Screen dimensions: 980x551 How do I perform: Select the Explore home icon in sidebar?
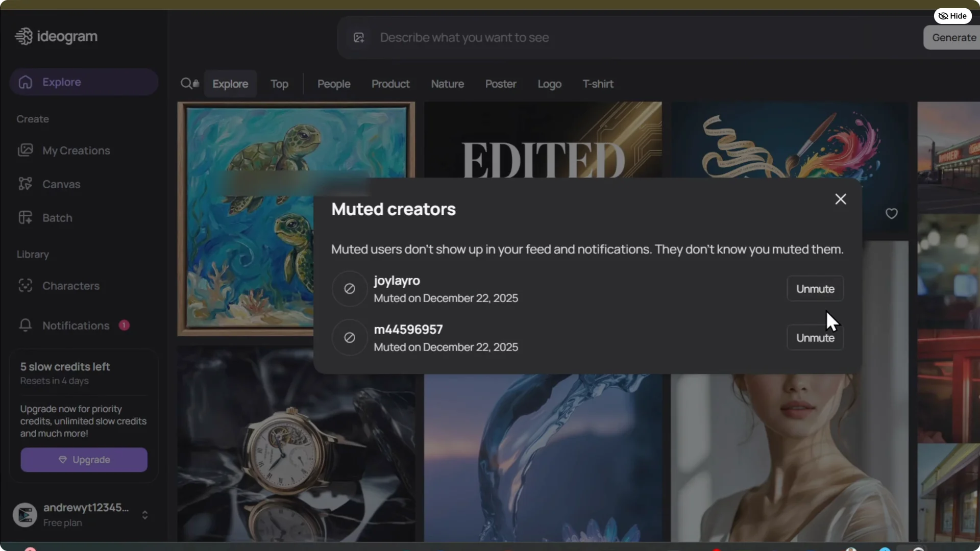click(x=25, y=82)
